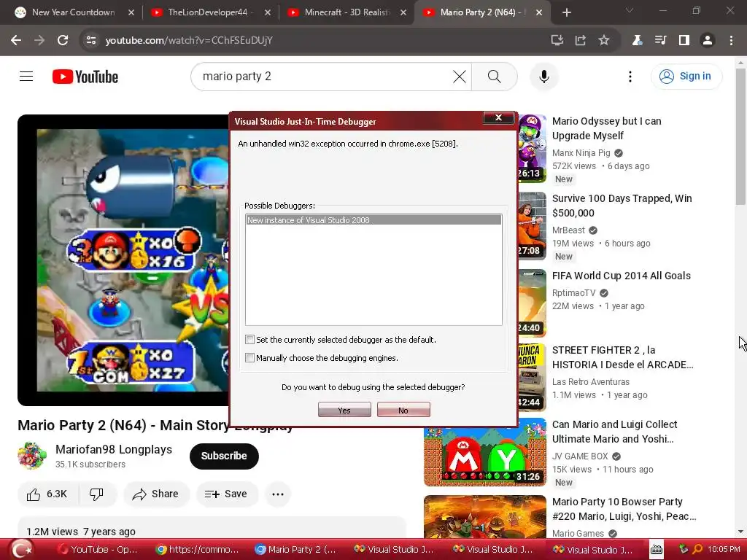The height and width of the screenshot is (560, 747).
Task: Open 'Survive 100 Days Trapped' video
Action: (x=622, y=206)
